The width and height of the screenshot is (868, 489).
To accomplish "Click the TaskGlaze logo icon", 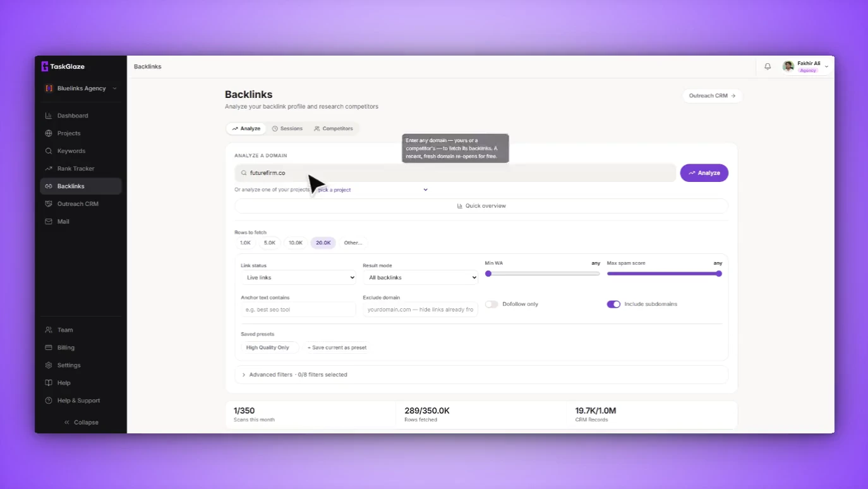I will click(x=45, y=66).
